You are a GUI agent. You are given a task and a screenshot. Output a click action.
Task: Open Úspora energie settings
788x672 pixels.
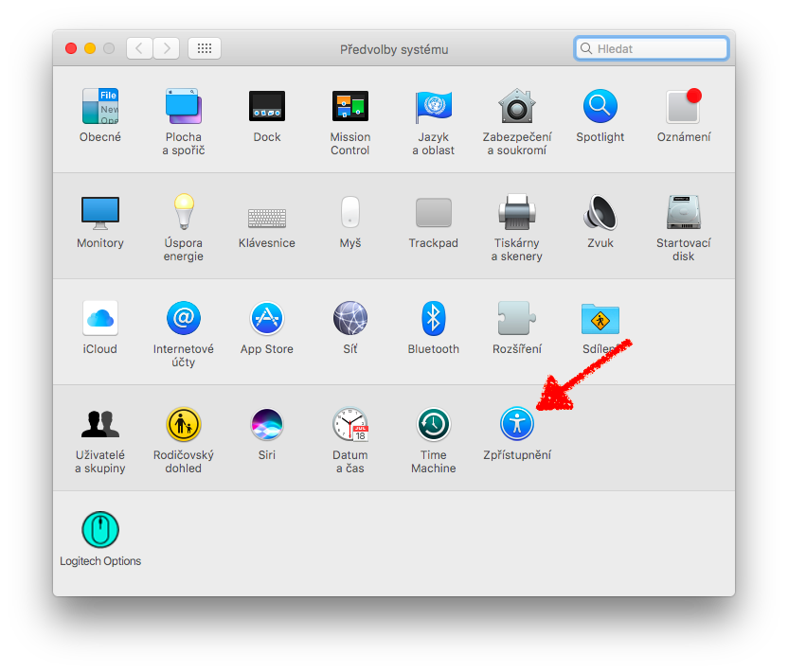(x=184, y=212)
